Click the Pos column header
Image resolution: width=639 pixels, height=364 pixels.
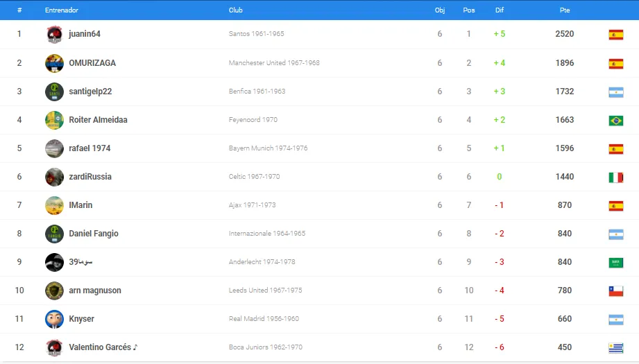468,10
